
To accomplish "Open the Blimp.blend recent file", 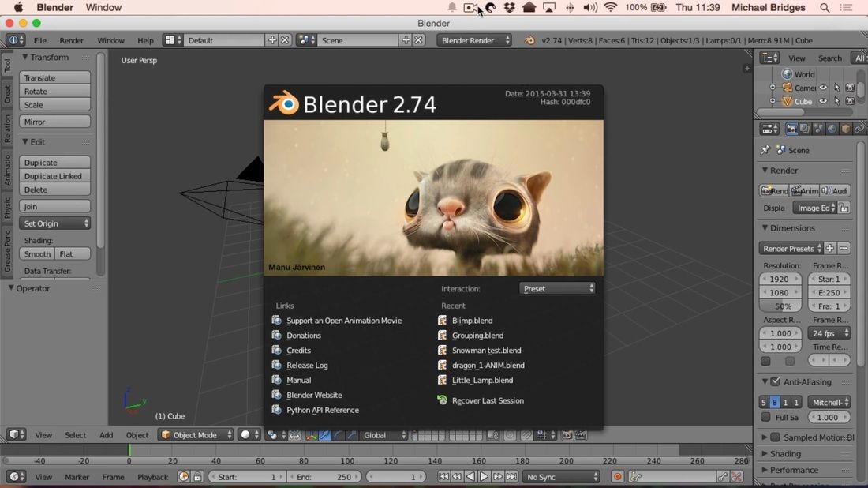I will coord(471,321).
